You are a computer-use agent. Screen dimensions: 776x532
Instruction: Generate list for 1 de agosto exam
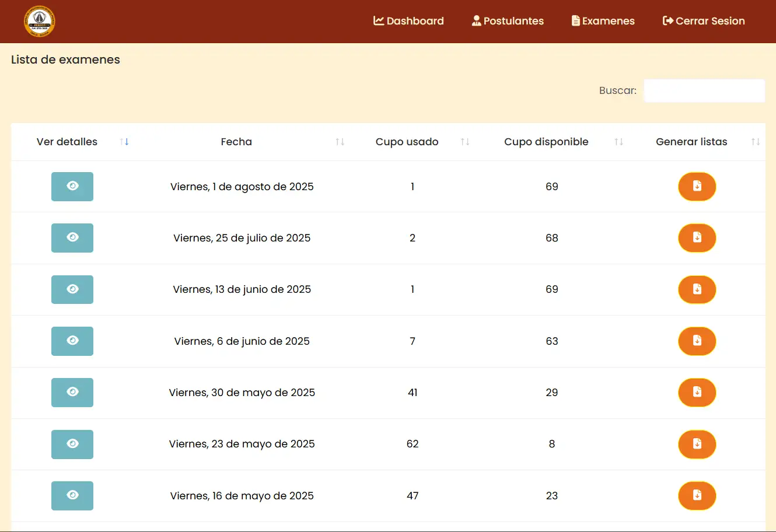[697, 187]
